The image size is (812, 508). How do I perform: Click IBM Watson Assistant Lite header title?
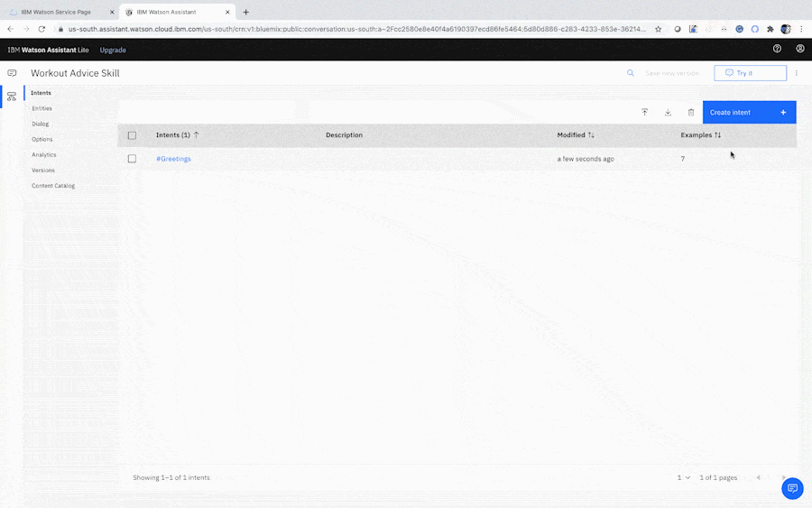click(48, 50)
